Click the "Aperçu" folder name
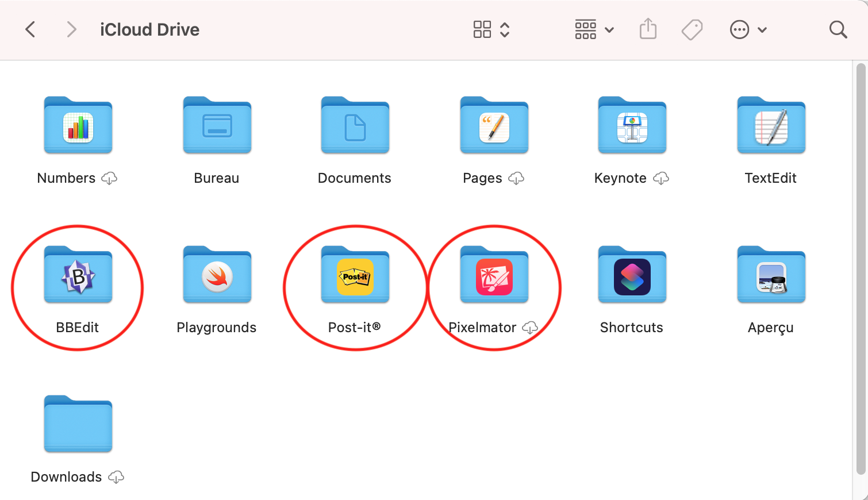The image size is (868, 500). (x=771, y=328)
